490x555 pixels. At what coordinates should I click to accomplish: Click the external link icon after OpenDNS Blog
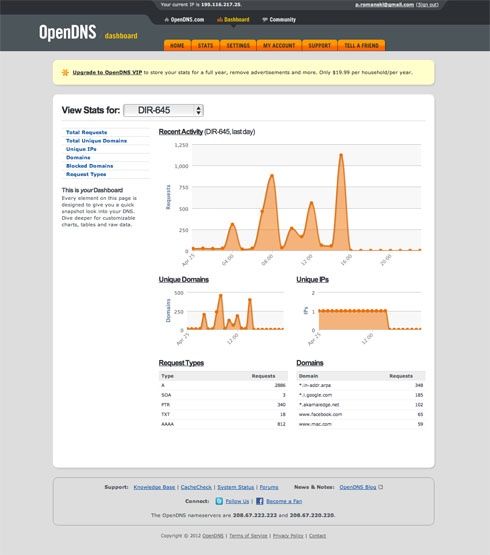click(381, 487)
